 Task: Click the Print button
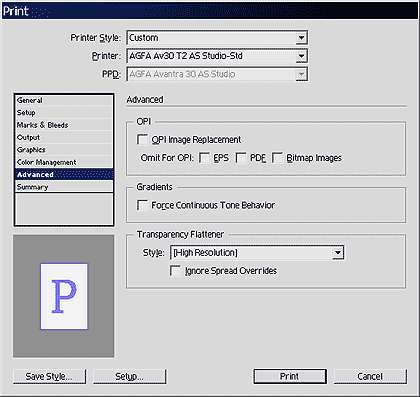pyautogui.click(x=290, y=376)
